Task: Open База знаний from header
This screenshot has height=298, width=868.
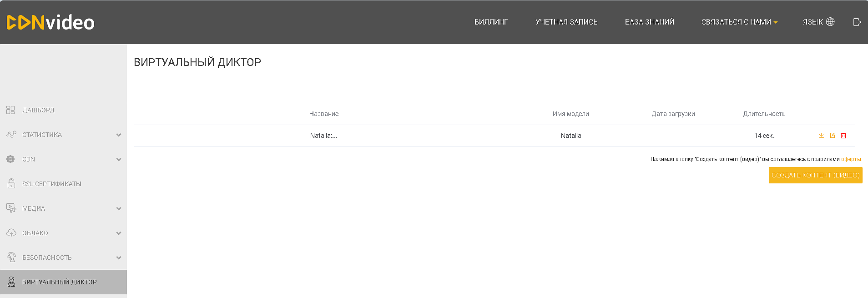Action: pyautogui.click(x=649, y=22)
